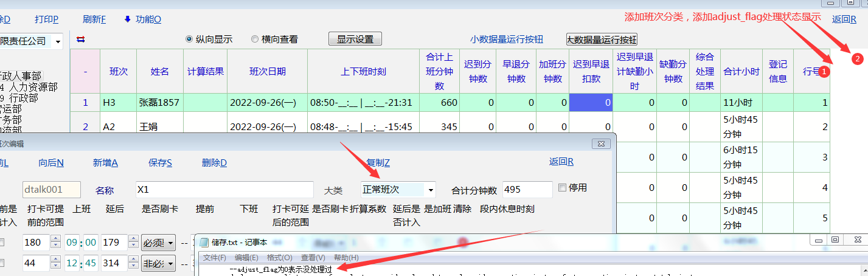Open 编辑(E) menu in Notepad

tap(246, 258)
